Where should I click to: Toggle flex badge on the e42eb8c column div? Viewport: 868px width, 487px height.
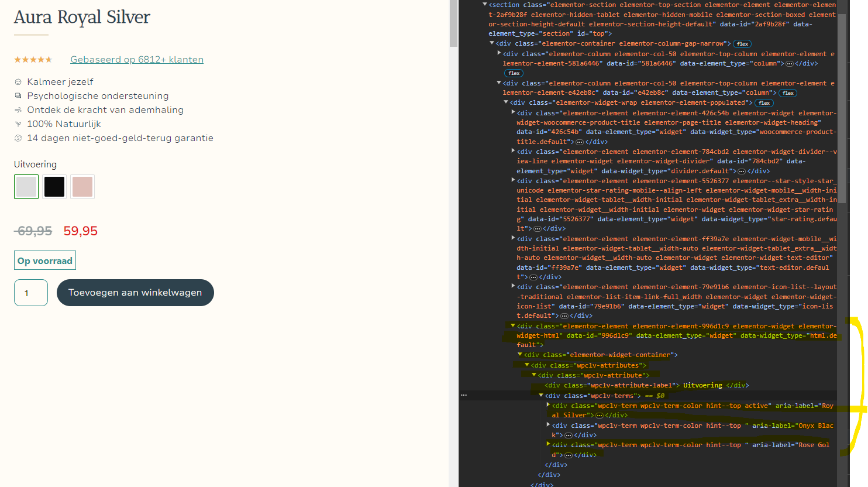[788, 93]
